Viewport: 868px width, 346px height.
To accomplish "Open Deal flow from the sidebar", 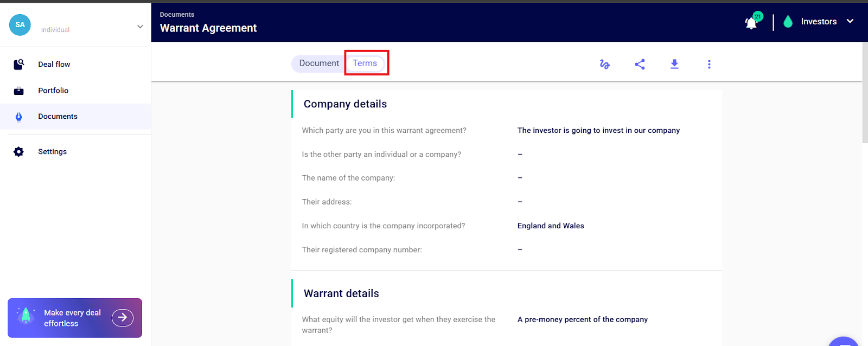I will click(54, 65).
